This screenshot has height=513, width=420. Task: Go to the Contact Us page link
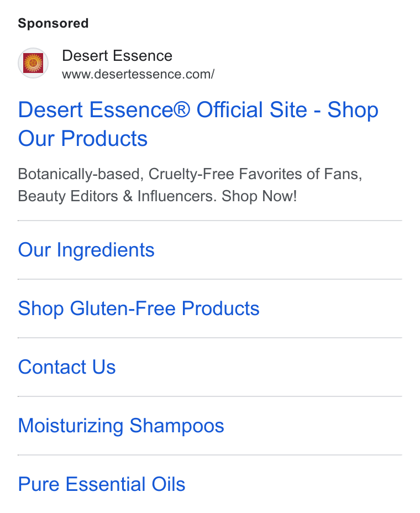click(67, 367)
